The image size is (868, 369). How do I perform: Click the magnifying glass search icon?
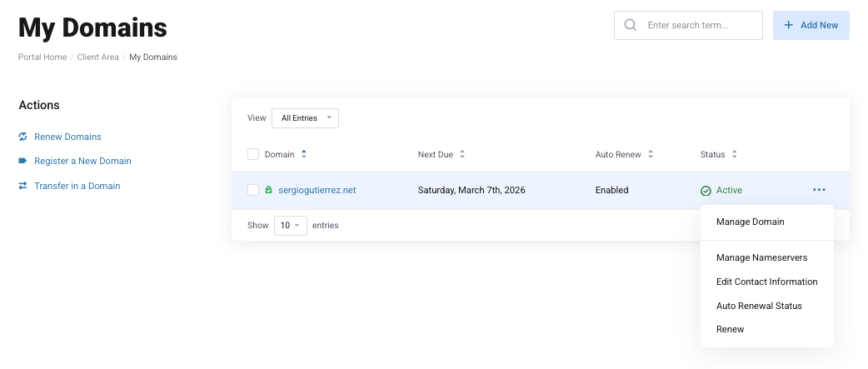tap(631, 25)
